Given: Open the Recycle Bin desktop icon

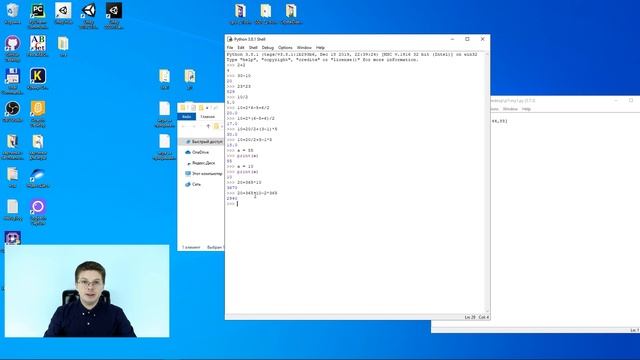Looking at the screenshot, I should [x=13, y=11].
